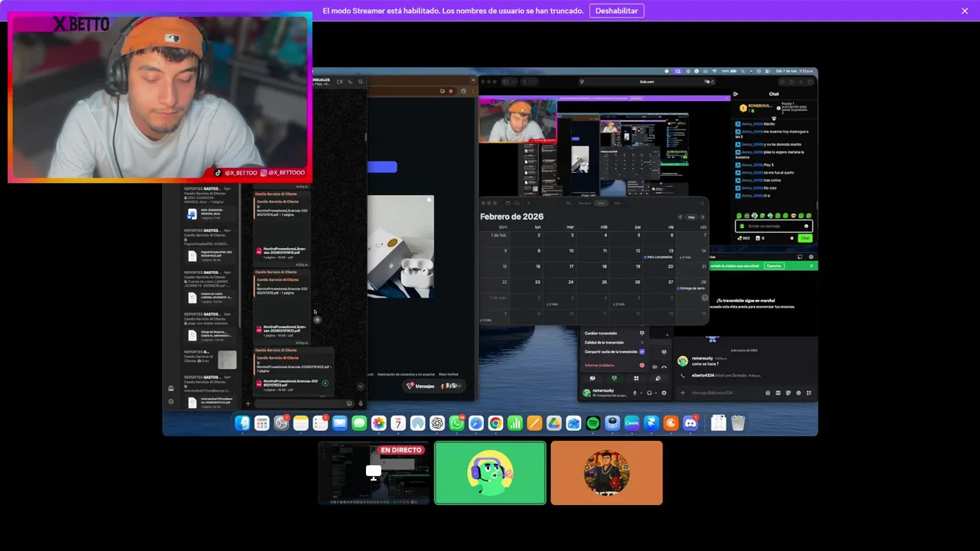Open microphone options dropdown arrow
Screen dimensions: 980x551
click(x=642, y=393)
